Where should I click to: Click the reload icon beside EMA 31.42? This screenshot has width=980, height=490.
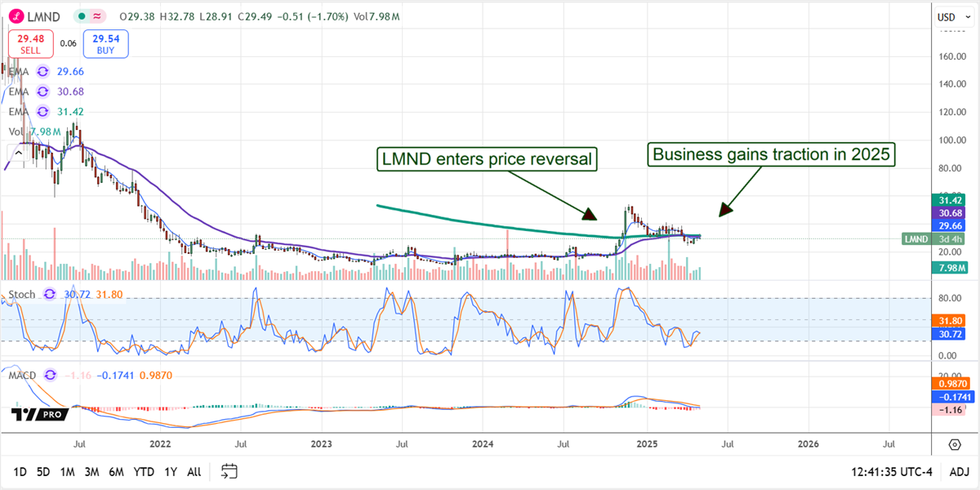coord(42,112)
